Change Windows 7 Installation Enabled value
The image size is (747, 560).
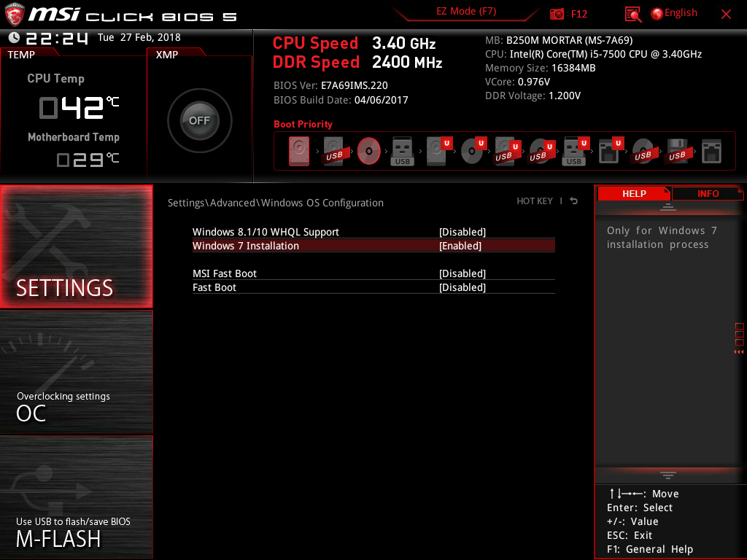point(460,246)
